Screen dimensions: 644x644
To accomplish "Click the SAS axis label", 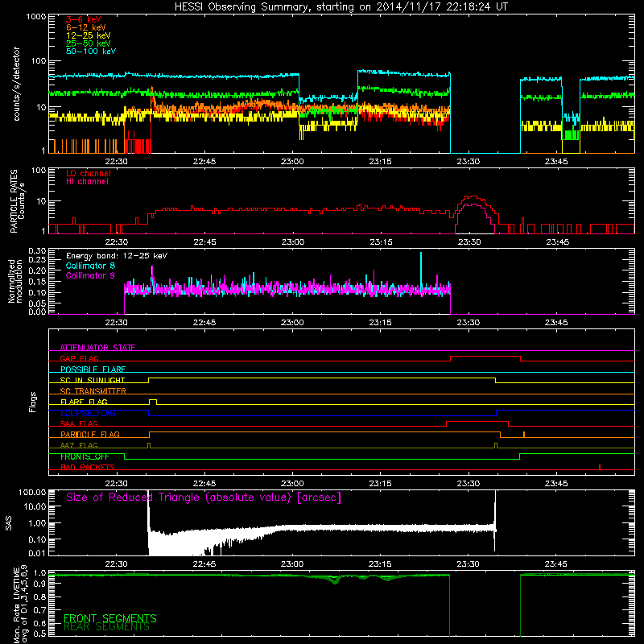I will (9, 522).
